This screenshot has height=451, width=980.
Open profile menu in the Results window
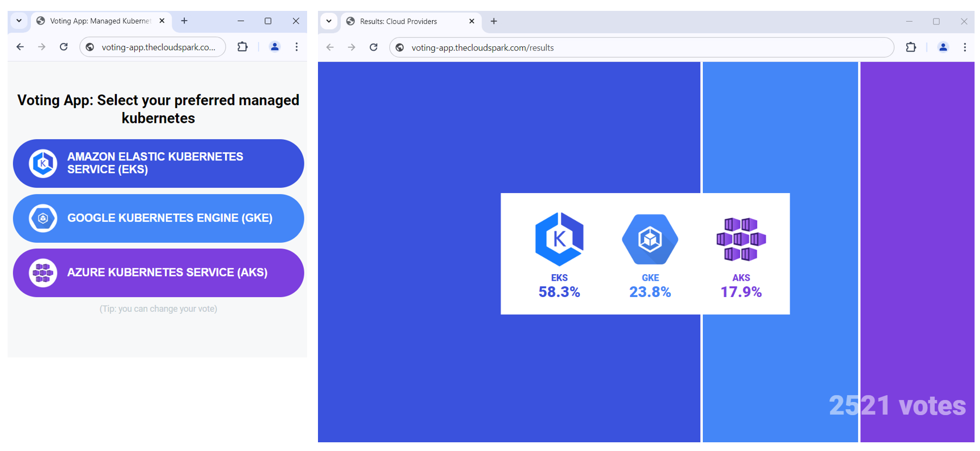943,47
